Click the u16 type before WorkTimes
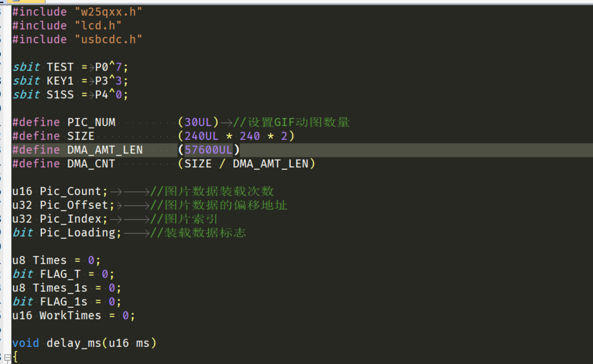Screen dimensions: 593x364 click(23, 316)
